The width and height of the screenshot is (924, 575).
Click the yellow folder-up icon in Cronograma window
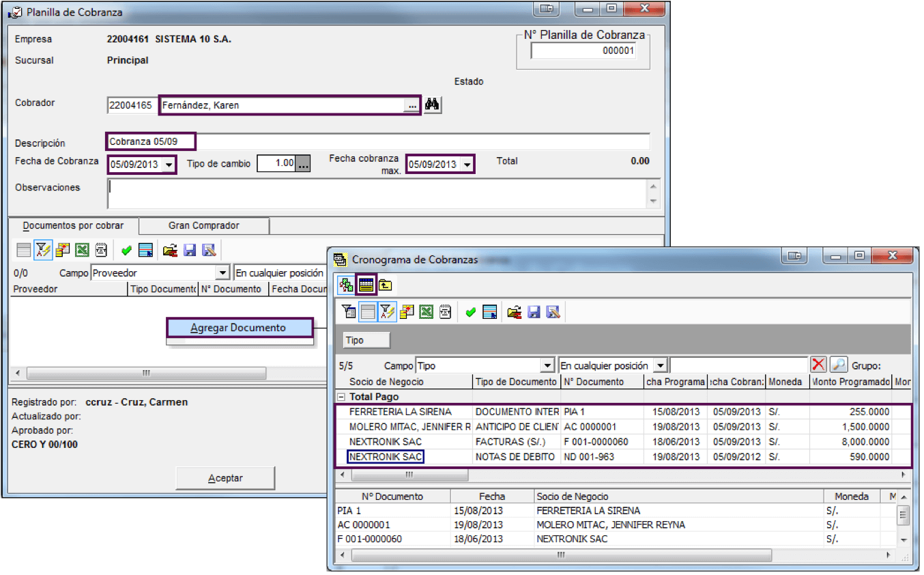(385, 285)
